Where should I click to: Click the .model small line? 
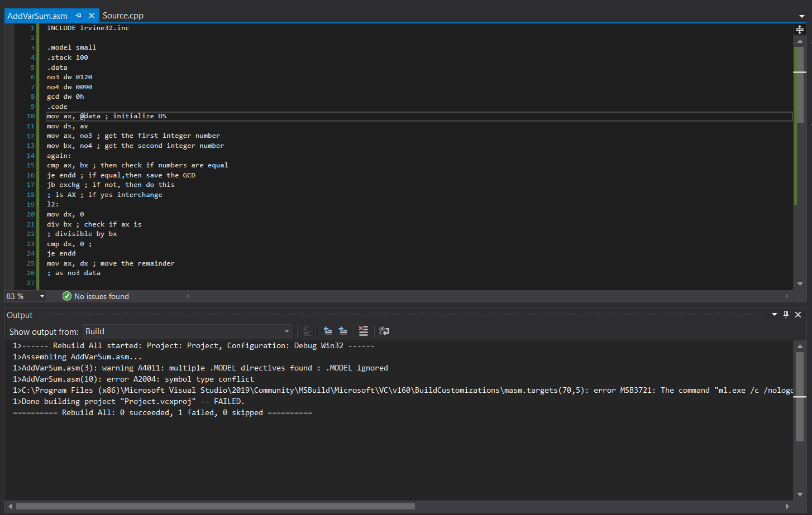pos(71,47)
